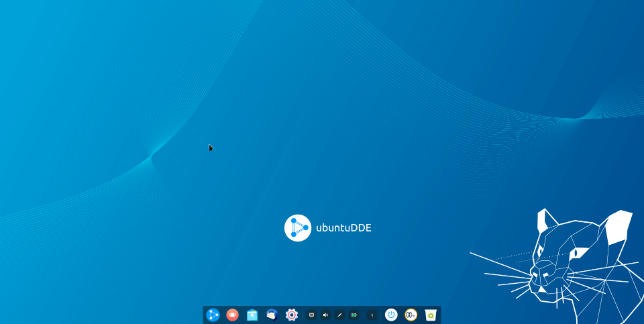Open Control Center gear icon in dock

(x=292, y=315)
